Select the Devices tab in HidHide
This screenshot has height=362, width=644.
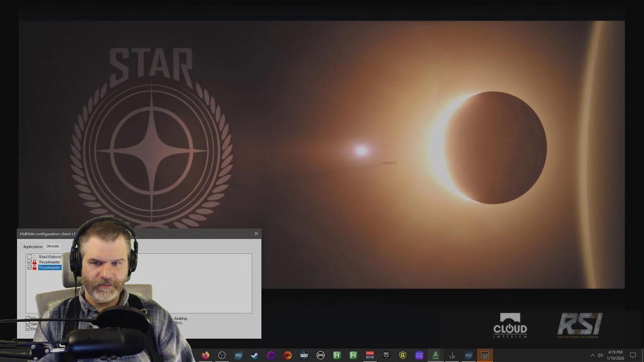click(53, 246)
